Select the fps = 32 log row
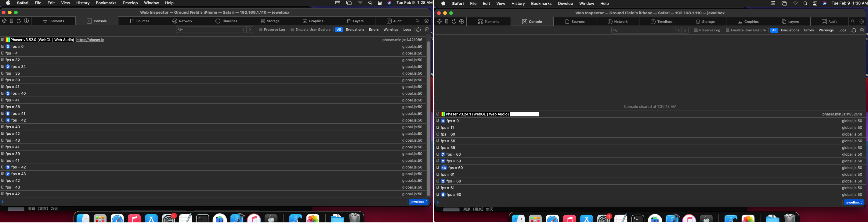The width and height of the screenshot is (868, 223). coord(213,60)
